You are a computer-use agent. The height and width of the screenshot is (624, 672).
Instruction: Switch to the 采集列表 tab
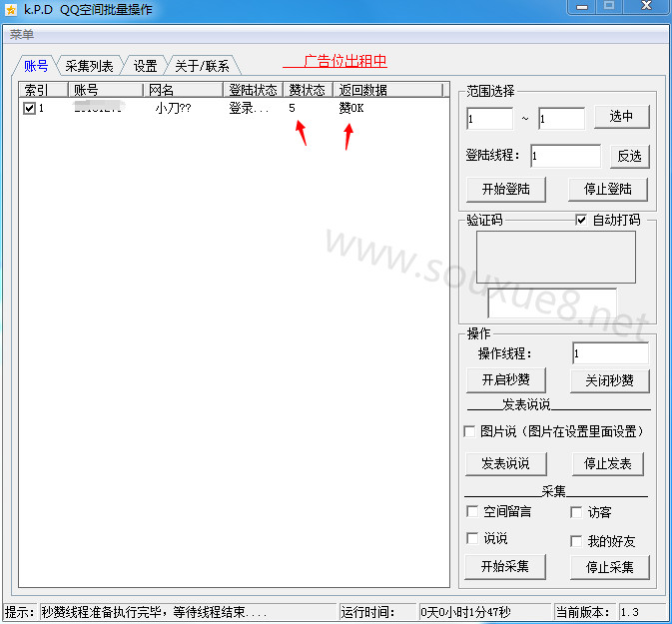(x=89, y=66)
